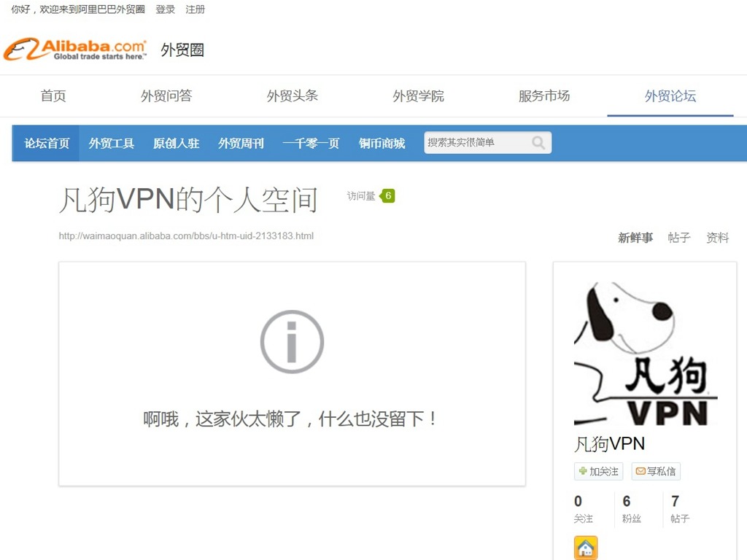Screen dimensions: 747x560
Task: Select the 新鲜事 profile tab
Action: [x=635, y=238]
